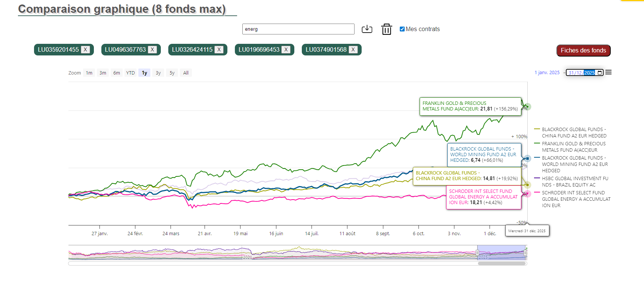Viewport: 644px width, 285px height.
Task: Click the download/export icon beside search field
Action: [x=367, y=29]
